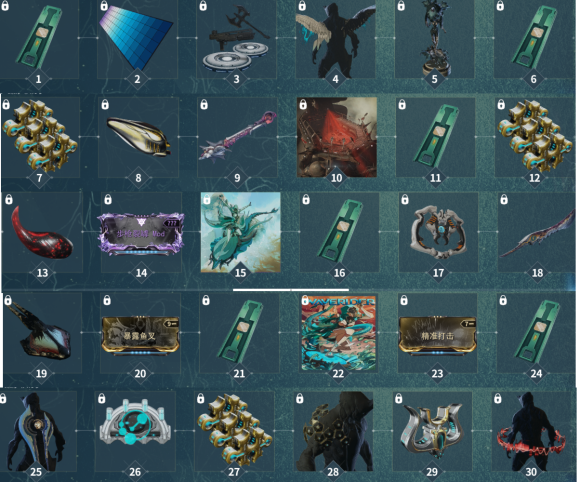Image resolution: width=580 pixels, height=482 pixels.
Task: Select the cyan orbiter device in slot 26
Action: (x=135, y=421)
